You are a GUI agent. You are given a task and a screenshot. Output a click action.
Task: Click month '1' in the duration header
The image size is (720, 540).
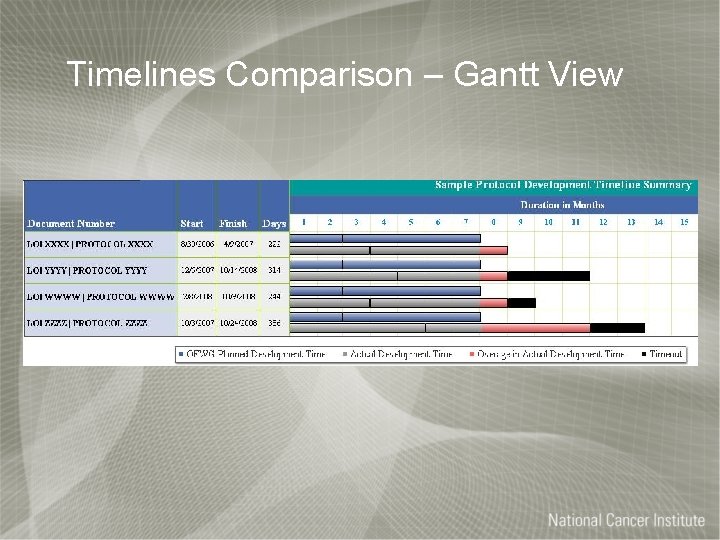tap(304, 222)
